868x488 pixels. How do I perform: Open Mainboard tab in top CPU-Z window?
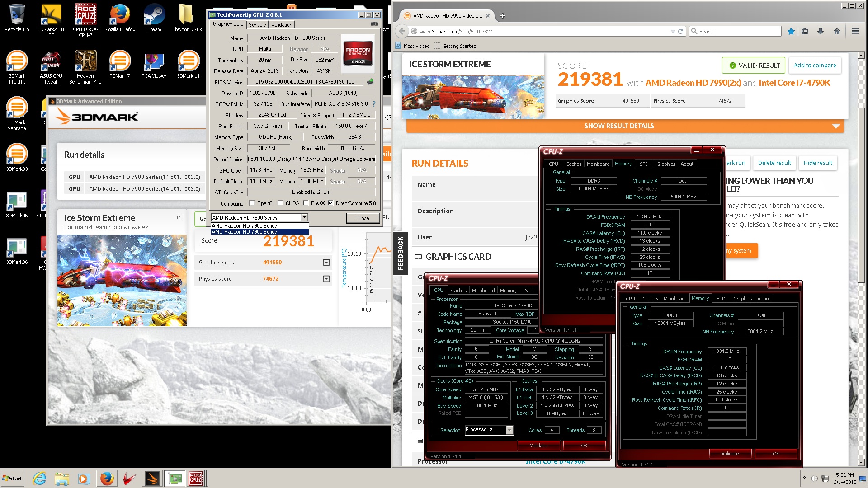[x=598, y=164]
